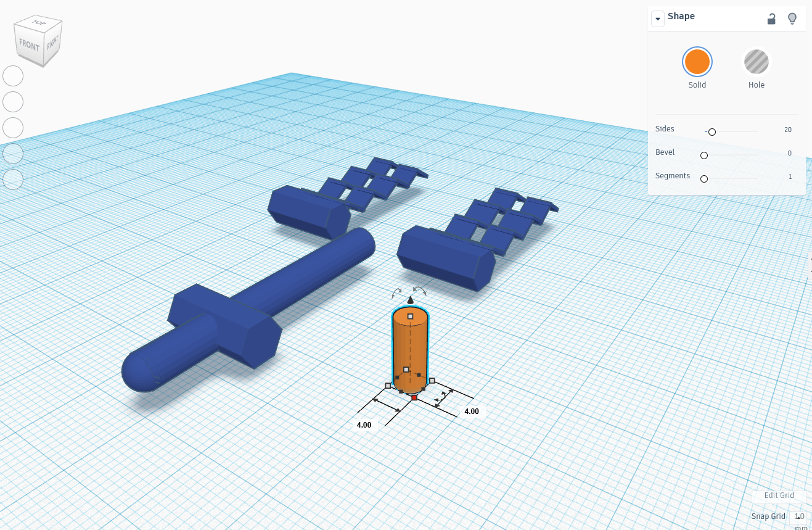Click the "Segments" label in Shape panel

673,176
